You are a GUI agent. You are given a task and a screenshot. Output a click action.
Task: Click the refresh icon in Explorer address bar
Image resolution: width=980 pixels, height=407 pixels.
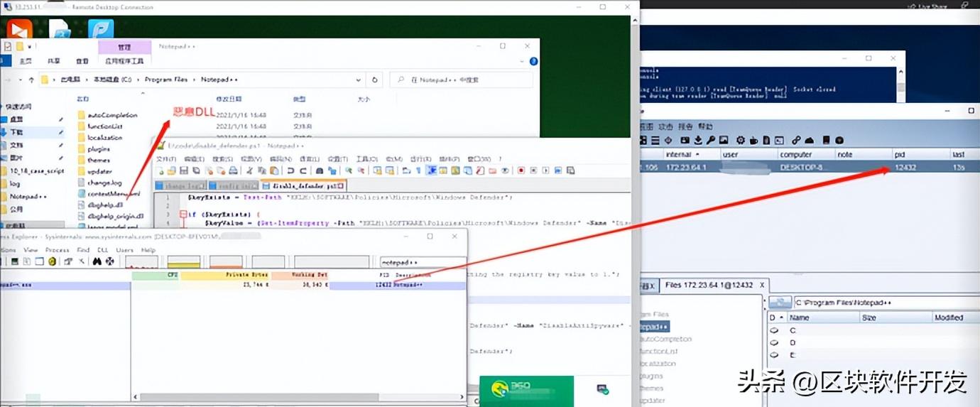tap(375, 80)
